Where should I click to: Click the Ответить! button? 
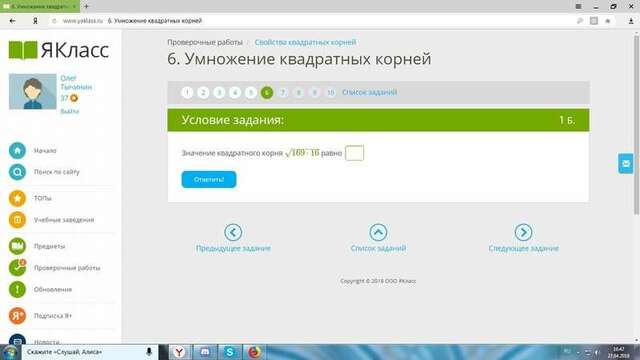tap(209, 180)
